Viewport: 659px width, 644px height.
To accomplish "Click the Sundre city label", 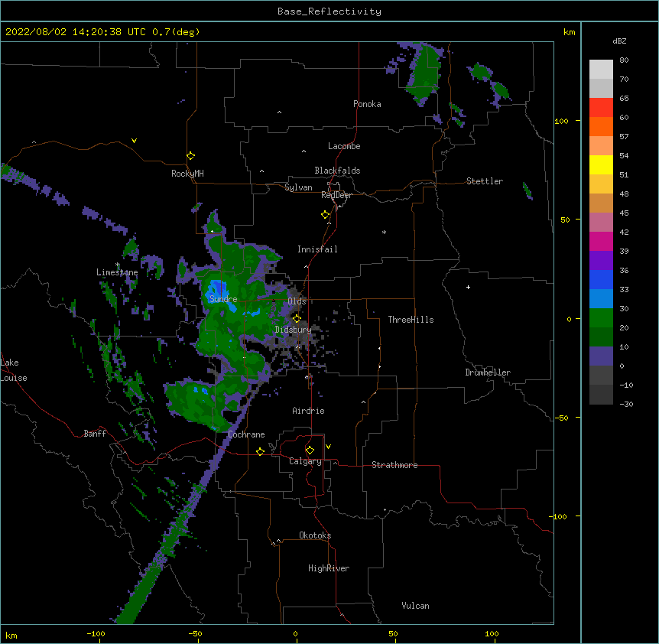I will pyautogui.click(x=223, y=299).
